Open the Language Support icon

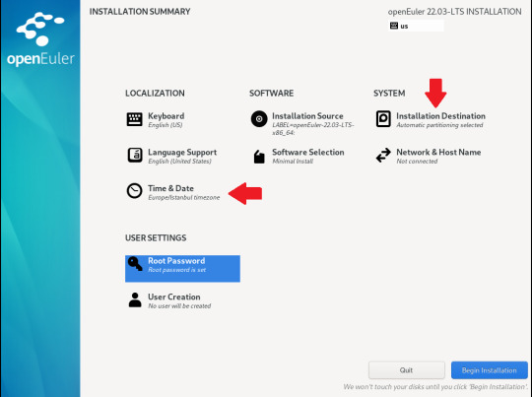[x=135, y=156]
